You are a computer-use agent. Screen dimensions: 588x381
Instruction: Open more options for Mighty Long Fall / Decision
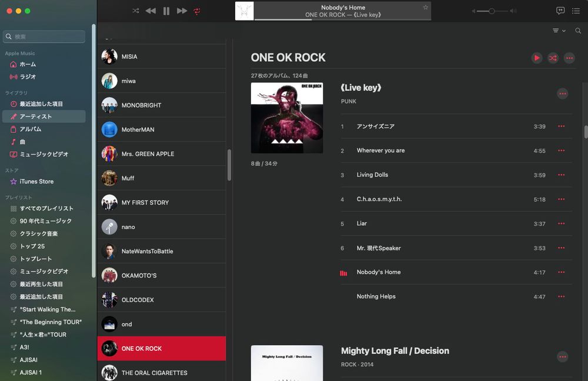point(563,357)
